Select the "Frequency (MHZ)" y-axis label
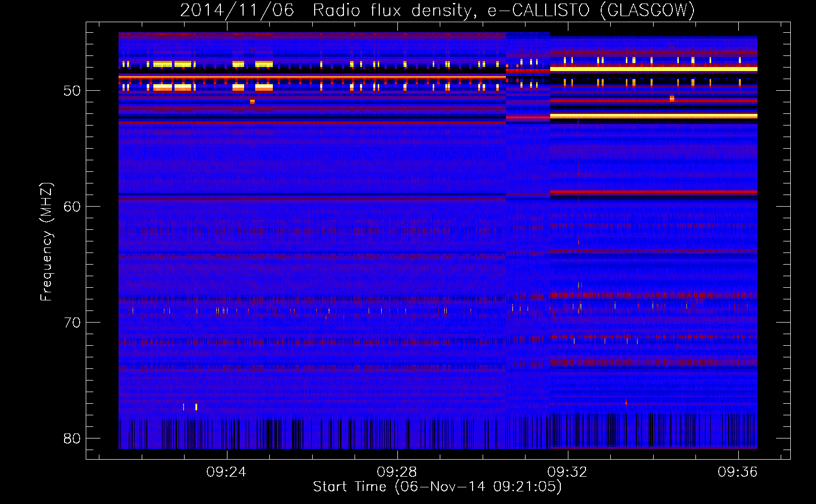Viewport: 816px width, 504px height. 46,242
